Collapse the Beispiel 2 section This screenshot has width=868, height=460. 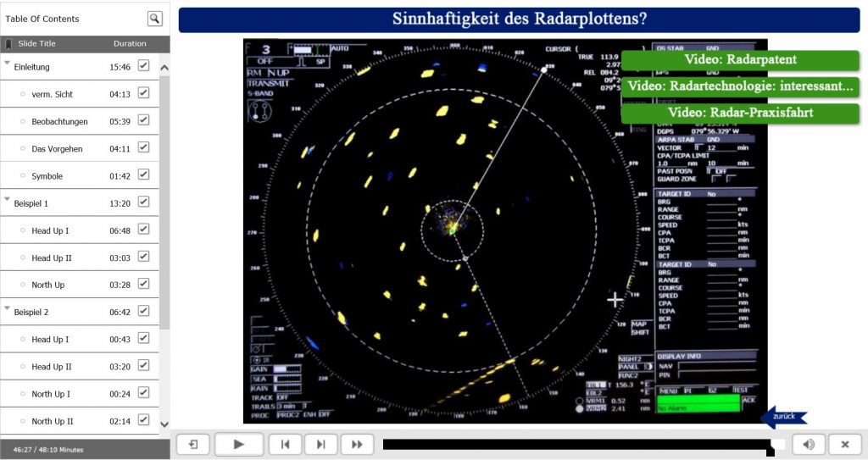tap(8, 309)
